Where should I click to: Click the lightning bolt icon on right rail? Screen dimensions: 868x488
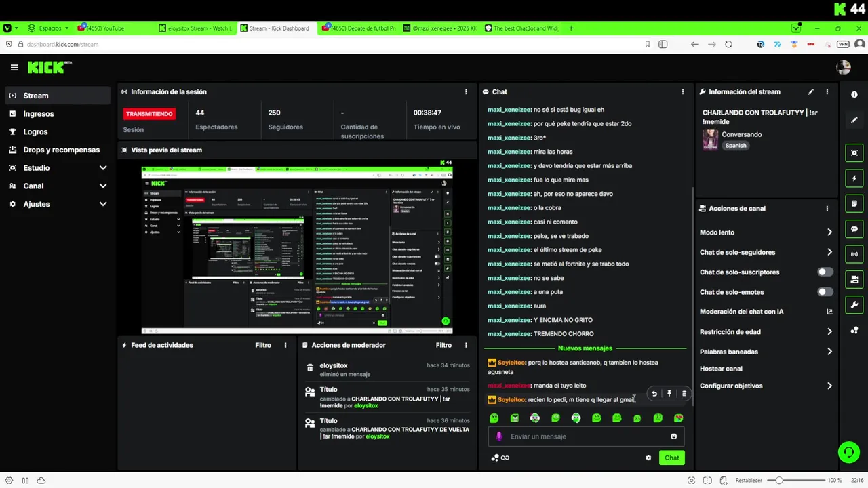coord(854,178)
